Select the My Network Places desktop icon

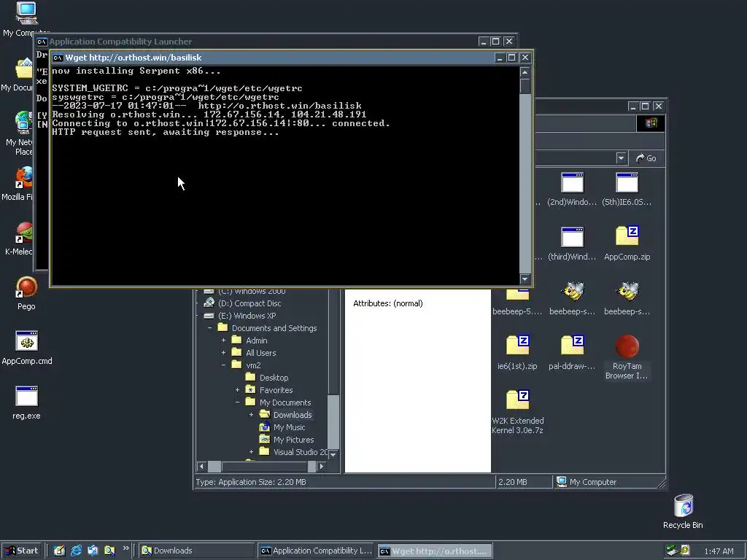(x=23, y=124)
